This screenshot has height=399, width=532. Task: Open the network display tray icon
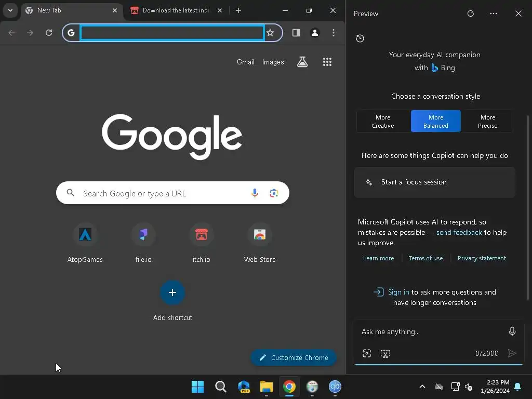pos(455,387)
